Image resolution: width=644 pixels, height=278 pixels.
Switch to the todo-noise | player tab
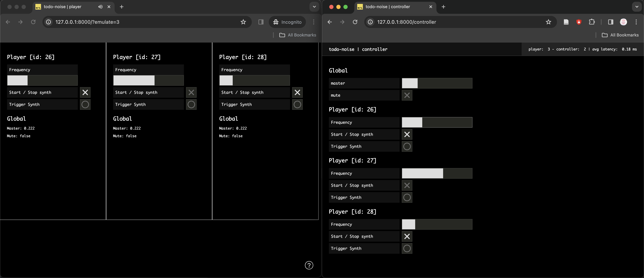pos(62,7)
